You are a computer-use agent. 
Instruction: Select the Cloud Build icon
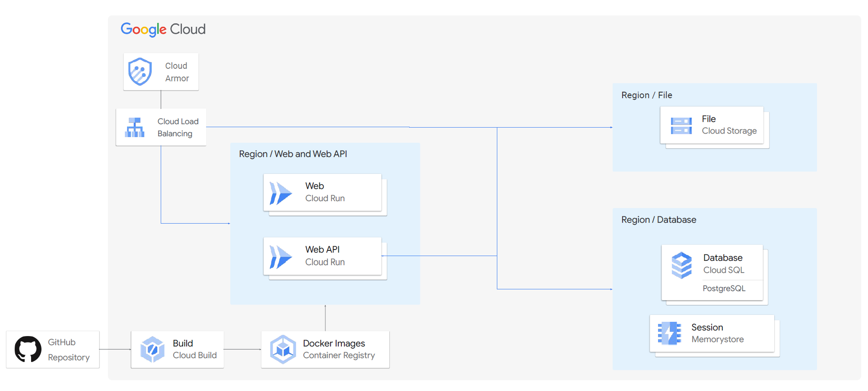tap(152, 349)
